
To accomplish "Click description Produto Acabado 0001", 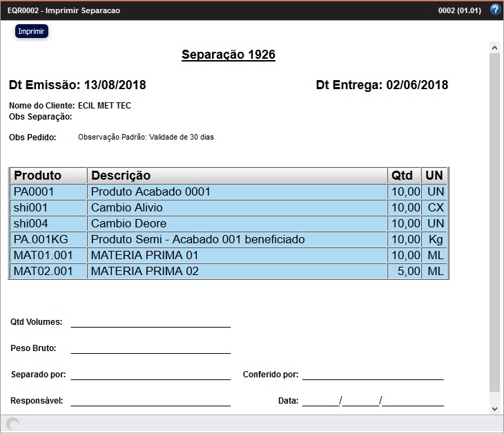I will [151, 191].
